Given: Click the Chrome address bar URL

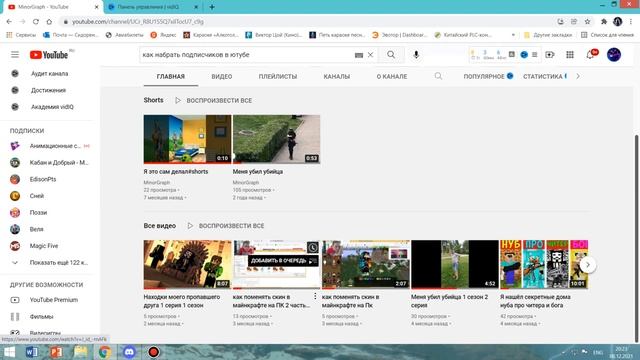Looking at the screenshot, I should 138,22.
